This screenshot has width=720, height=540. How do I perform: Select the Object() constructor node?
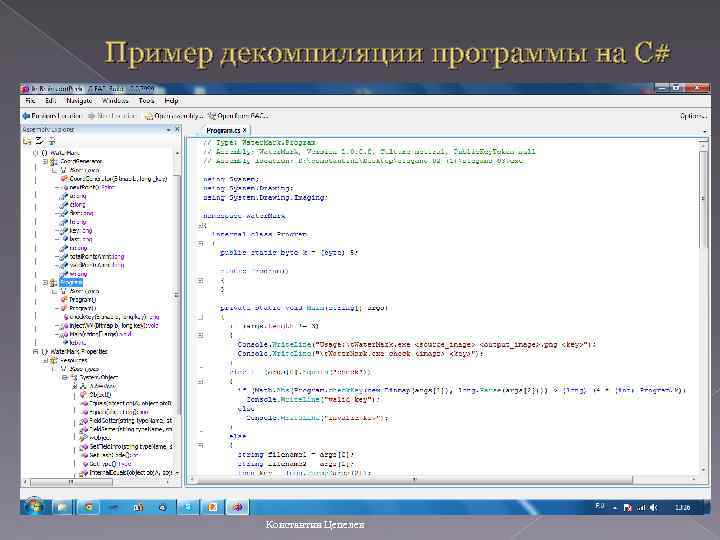pos(100,395)
